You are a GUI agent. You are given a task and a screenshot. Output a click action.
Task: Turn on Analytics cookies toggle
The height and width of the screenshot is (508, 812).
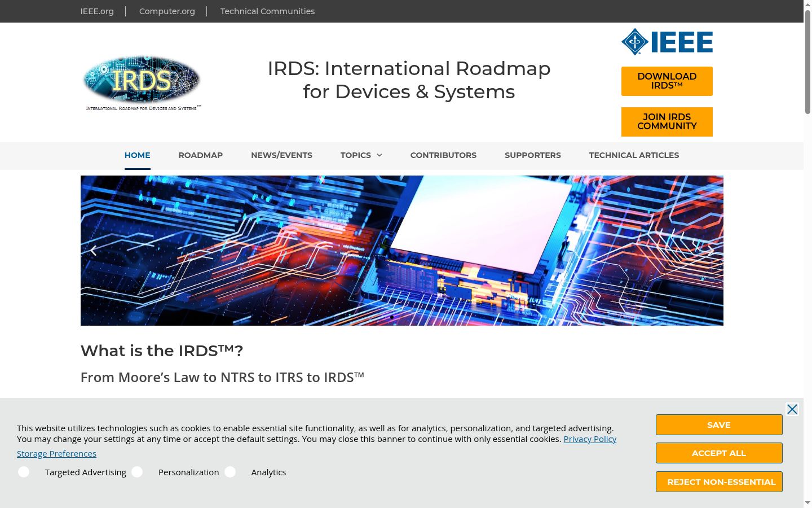point(230,472)
